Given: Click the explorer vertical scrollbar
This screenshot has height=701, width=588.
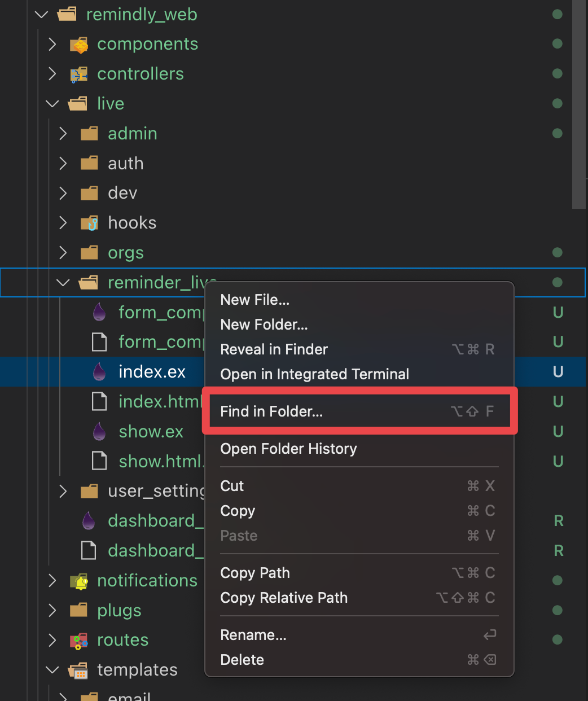Looking at the screenshot, I should tap(579, 104).
